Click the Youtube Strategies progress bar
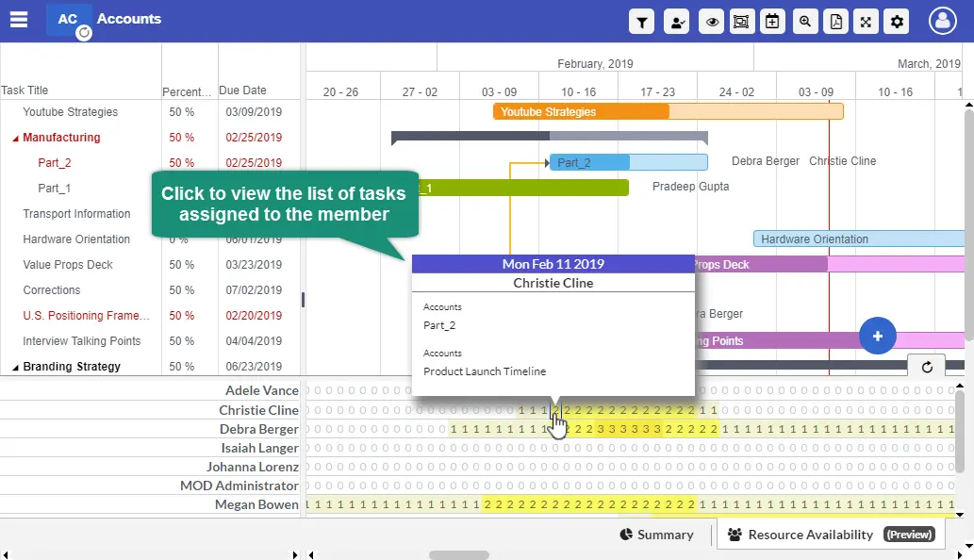974x560 pixels. coord(581,112)
